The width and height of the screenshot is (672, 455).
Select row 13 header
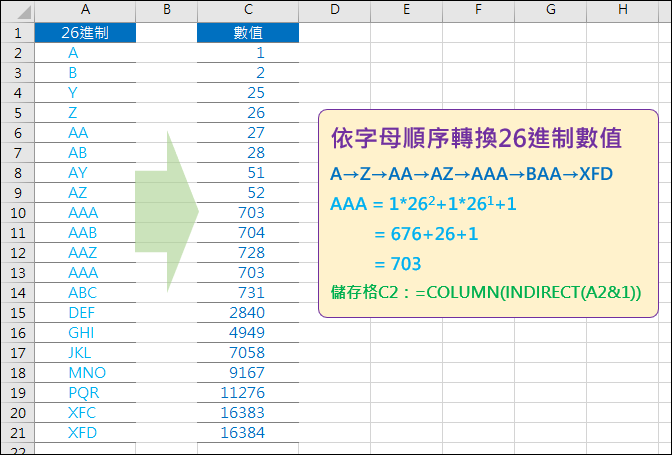pyautogui.click(x=18, y=272)
